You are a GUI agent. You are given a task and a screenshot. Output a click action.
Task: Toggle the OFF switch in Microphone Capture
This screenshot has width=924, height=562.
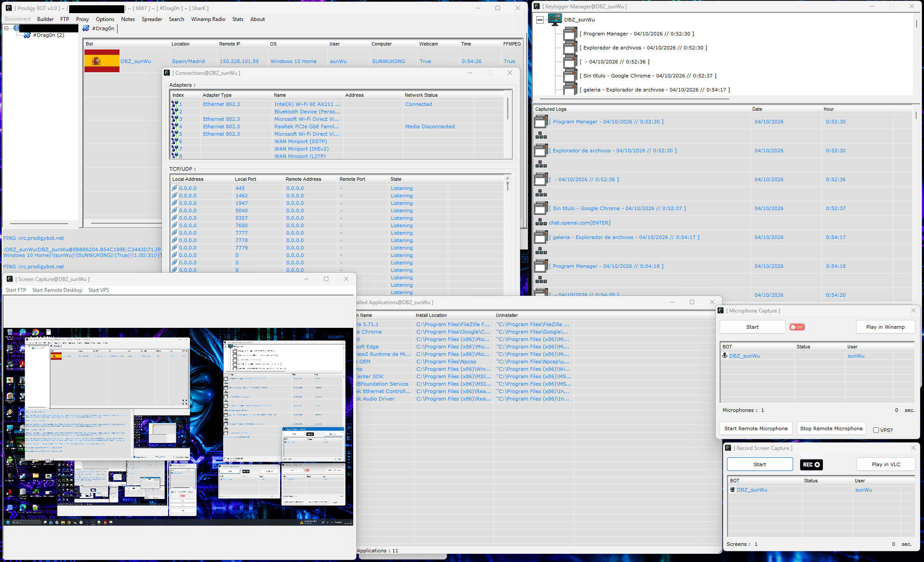(x=797, y=327)
